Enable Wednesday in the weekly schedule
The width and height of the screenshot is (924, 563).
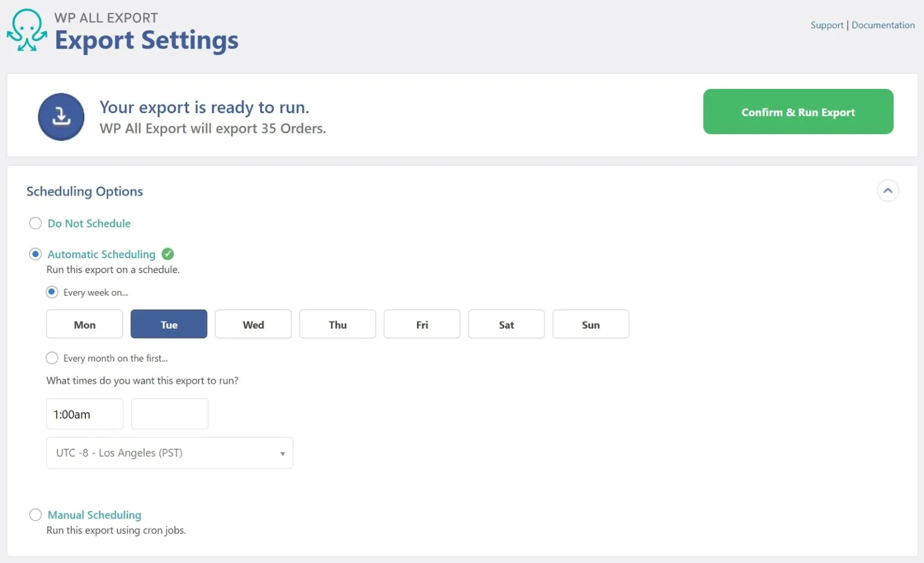tap(253, 324)
